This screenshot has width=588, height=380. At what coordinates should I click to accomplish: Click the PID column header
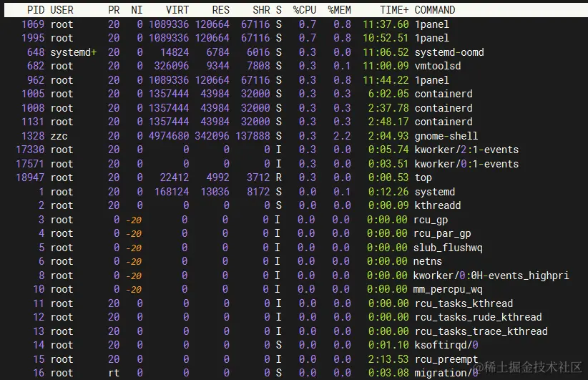[x=35, y=10]
